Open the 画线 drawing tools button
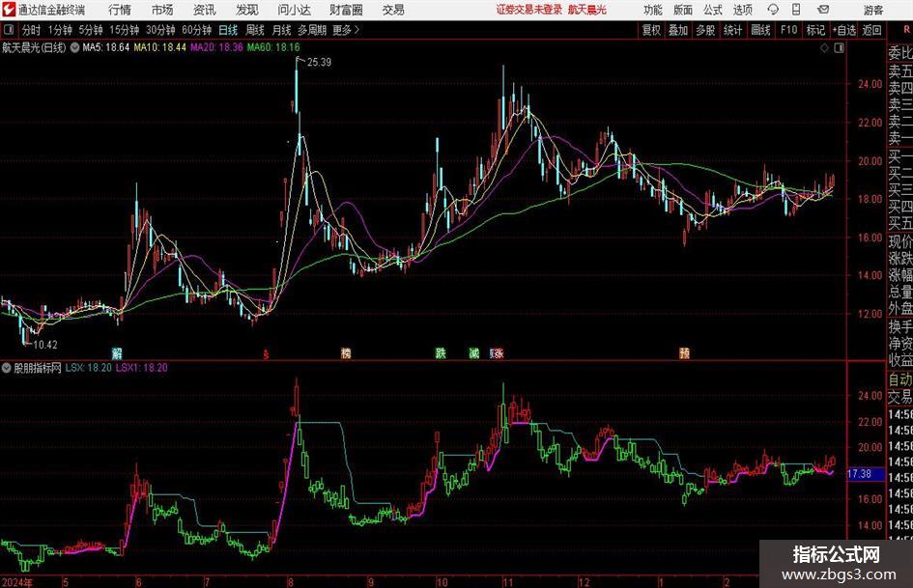This screenshot has height=588, width=913. [760, 30]
